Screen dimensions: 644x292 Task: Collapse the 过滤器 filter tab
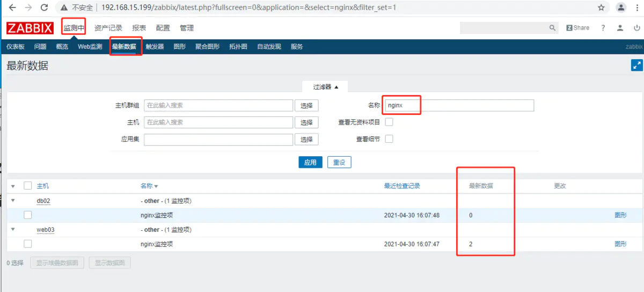(326, 86)
